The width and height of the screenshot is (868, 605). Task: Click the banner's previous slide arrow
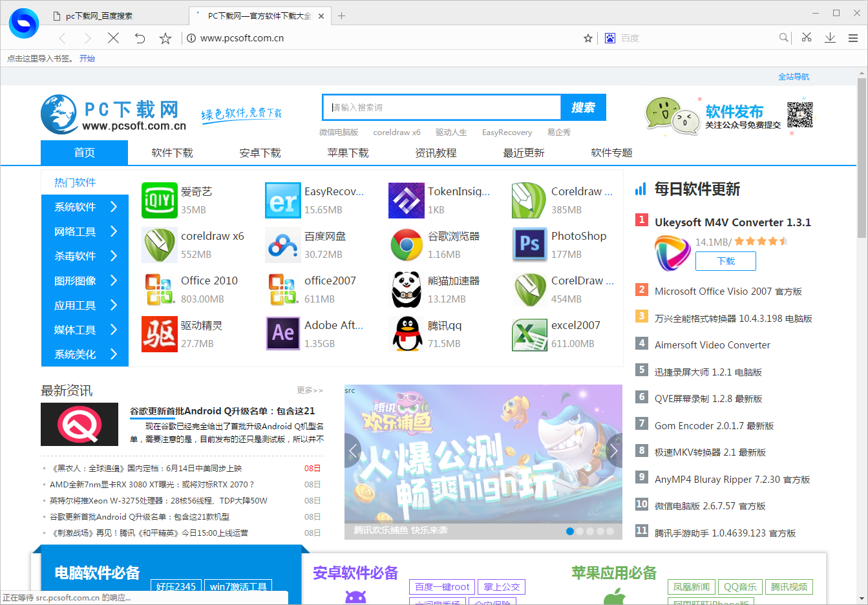click(x=353, y=451)
